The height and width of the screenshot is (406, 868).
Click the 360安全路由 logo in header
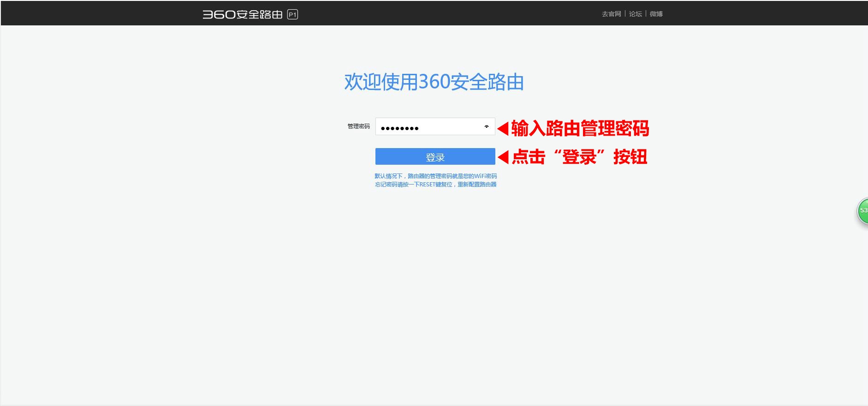point(243,14)
